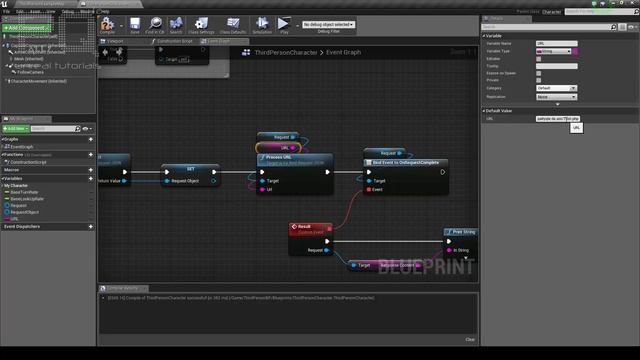This screenshot has height=360, width=640.
Task: Open the Help menu
Action: pyautogui.click(x=104, y=11)
